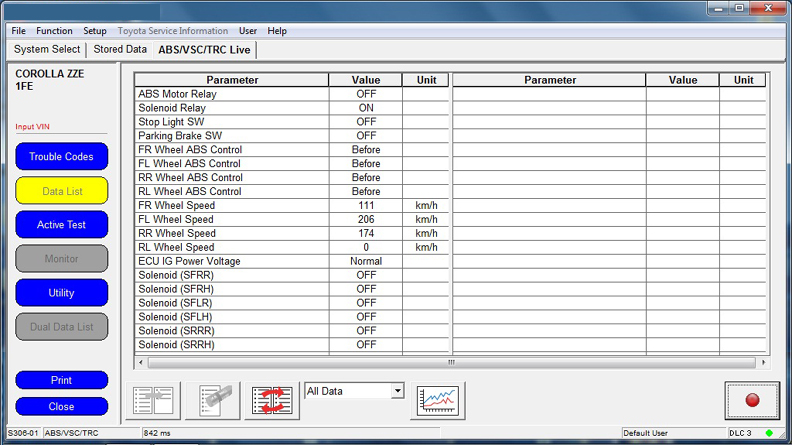The height and width of the screenshot is (445, 792).
Task: Click the ON value of Solenoid Relay
Action: pyautogui.click(x=366, y=108)
